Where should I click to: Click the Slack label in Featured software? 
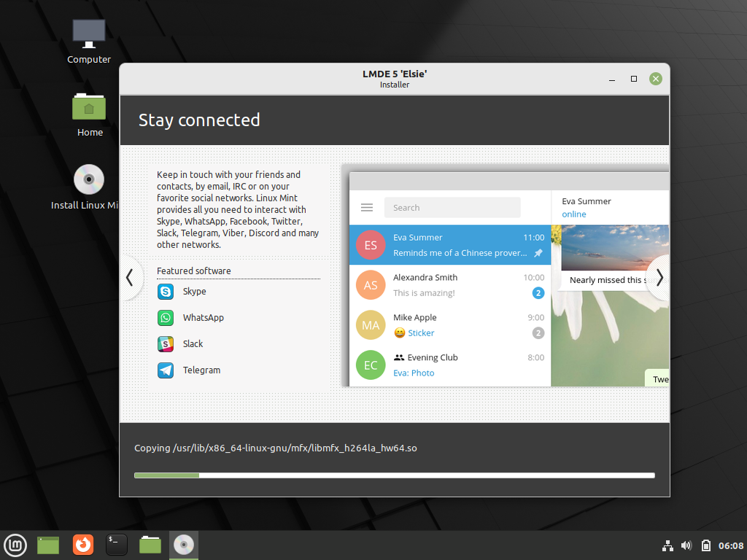pos(193,344)
